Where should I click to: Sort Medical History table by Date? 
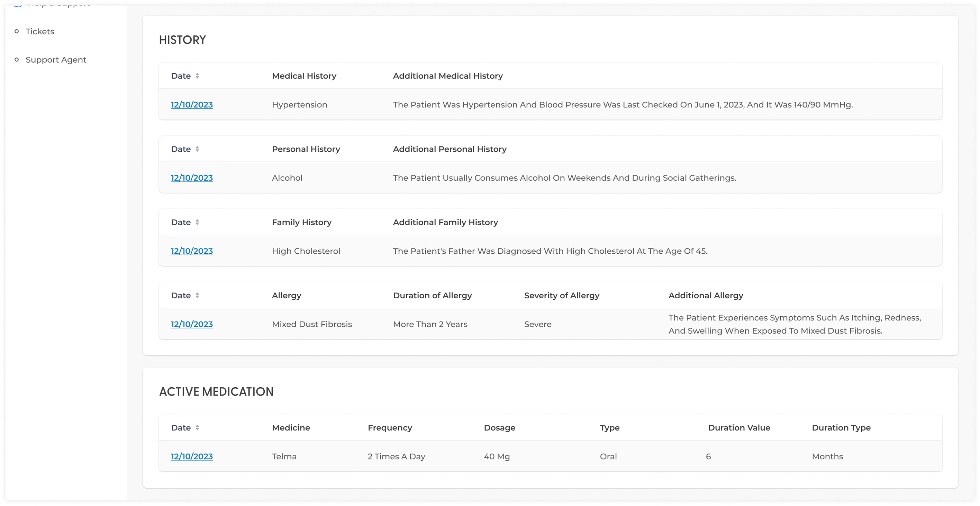198,76
